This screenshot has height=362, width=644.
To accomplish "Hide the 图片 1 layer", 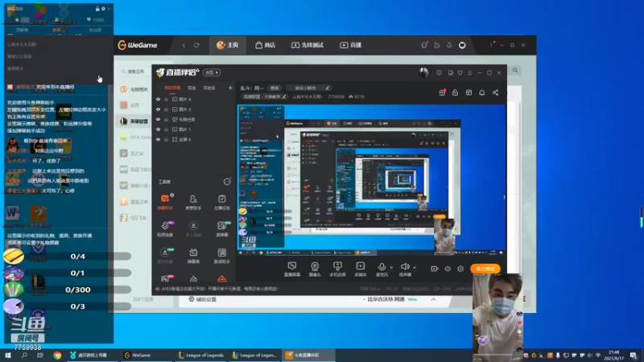I will click(158, 130).
